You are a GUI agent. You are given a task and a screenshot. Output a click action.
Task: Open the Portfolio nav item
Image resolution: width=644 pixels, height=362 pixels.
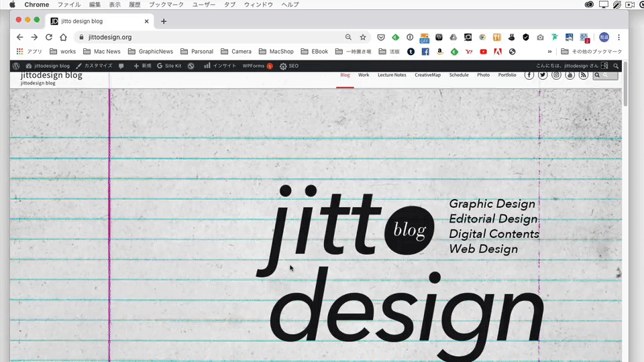507,75
